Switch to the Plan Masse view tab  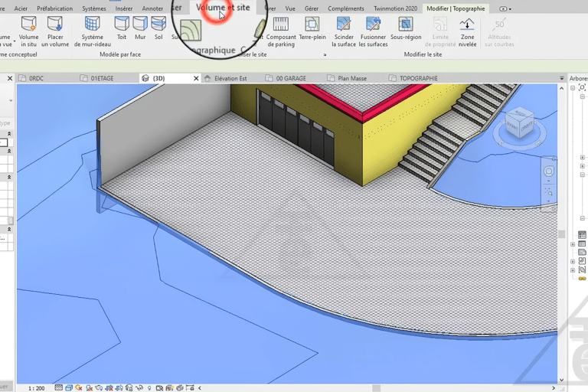[x=352, y=78]
